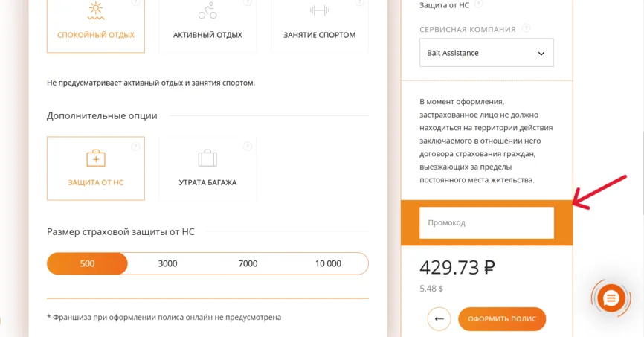Click the back arrow circle button
644x337 pixels.
[x=439, y=318]
